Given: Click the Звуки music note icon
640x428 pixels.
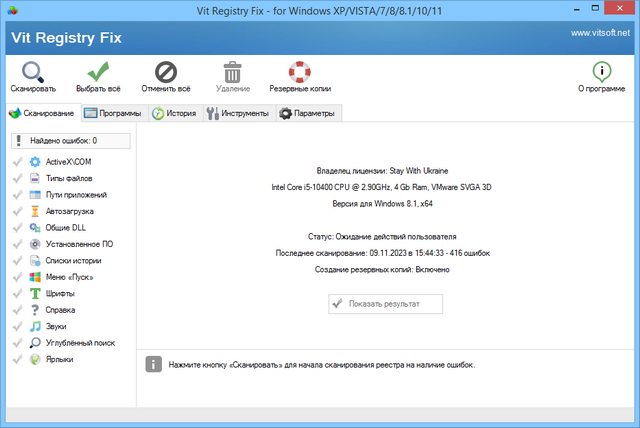Looking at the screenshot, I should [35, 326].
